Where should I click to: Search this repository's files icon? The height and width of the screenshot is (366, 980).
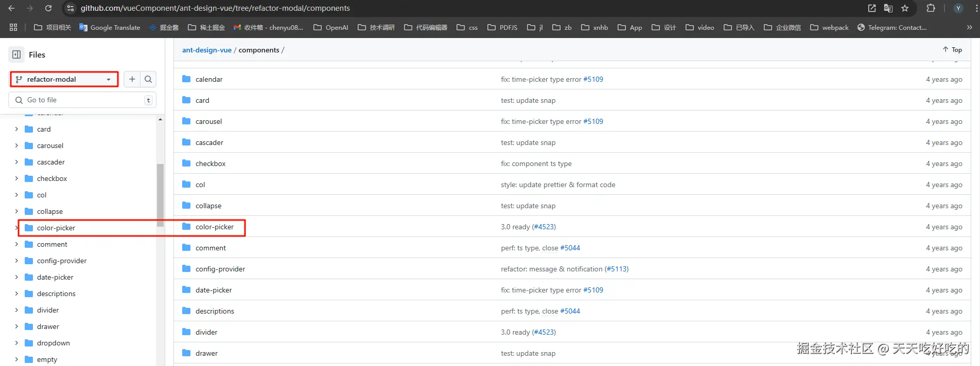(148, 79)
